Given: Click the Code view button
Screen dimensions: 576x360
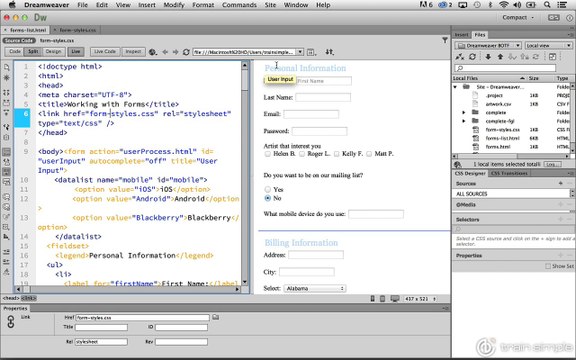Looking at the screenshot, I should 15,51.
